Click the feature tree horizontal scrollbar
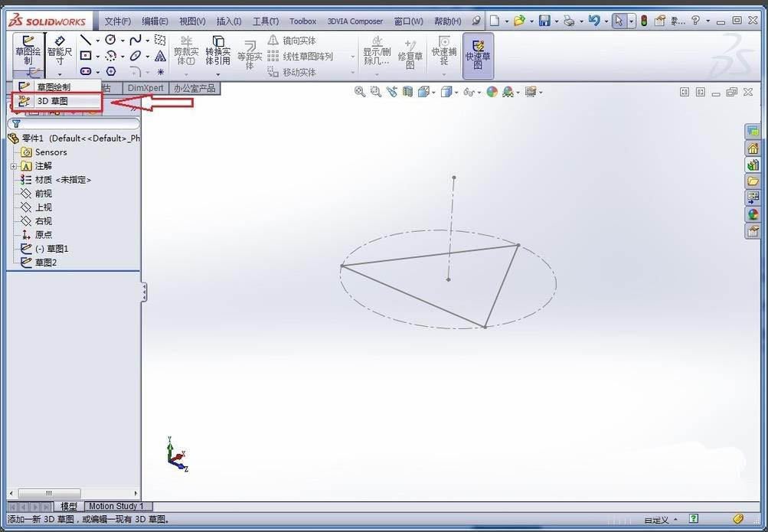 coord(74,493)
